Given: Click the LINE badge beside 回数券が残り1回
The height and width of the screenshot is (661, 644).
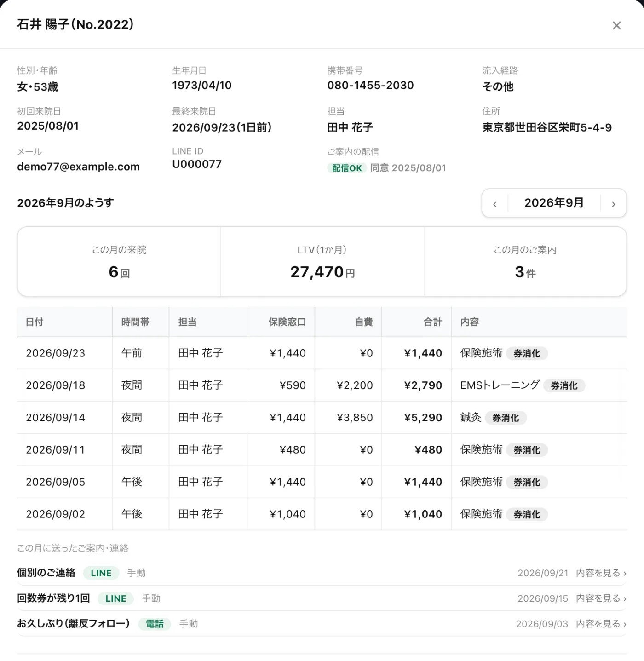Looking at the screenshot, I should 116,598.
